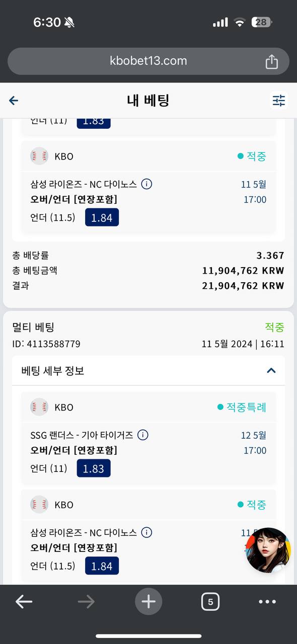Open browser more options three dots
This screenshot has width=297, height=644.
[267, 601]
